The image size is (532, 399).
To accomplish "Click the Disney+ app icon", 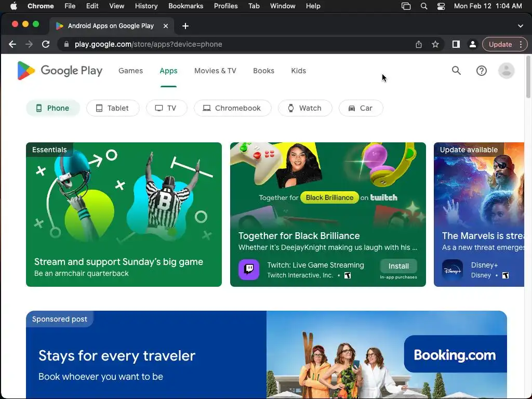I will pos(453,270).
